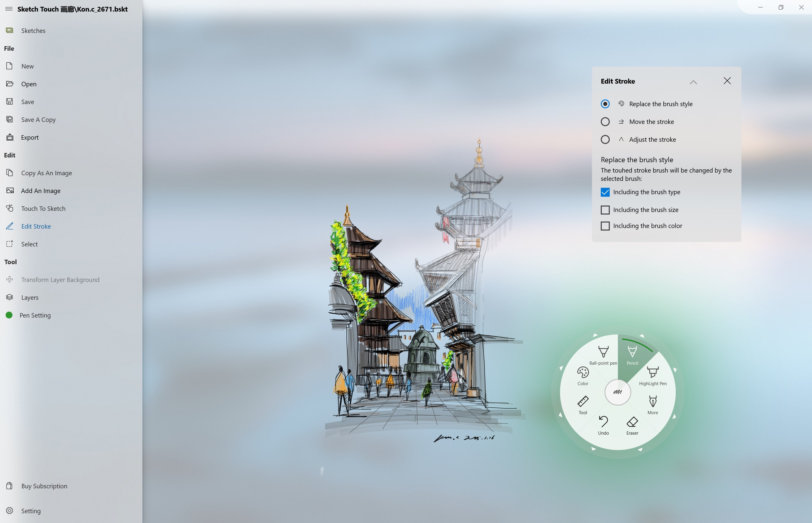Collapse the Edit Stroke panel chevron
Image resolution: width=812 pixels, height=523 pixels.
pos(693,82)
